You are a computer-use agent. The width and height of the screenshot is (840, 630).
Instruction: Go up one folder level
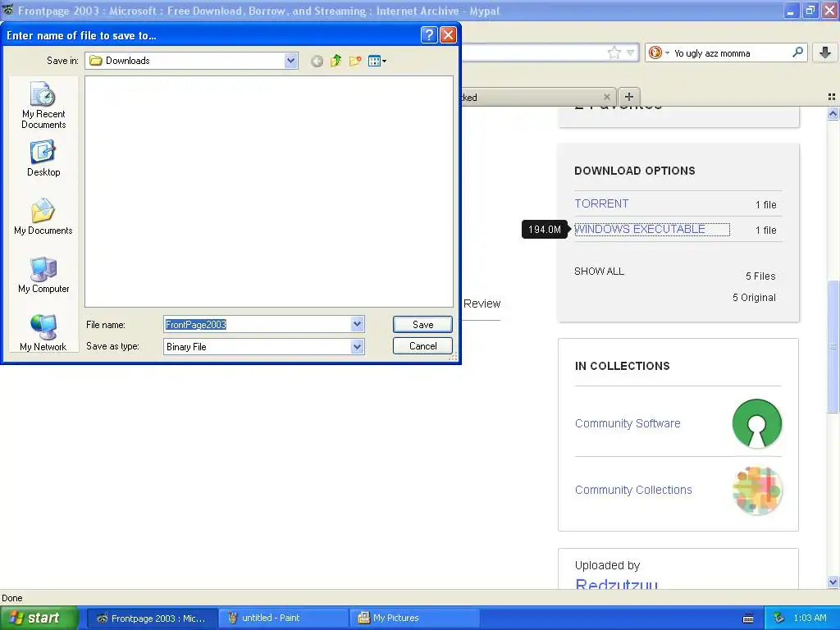pos(336,61)
